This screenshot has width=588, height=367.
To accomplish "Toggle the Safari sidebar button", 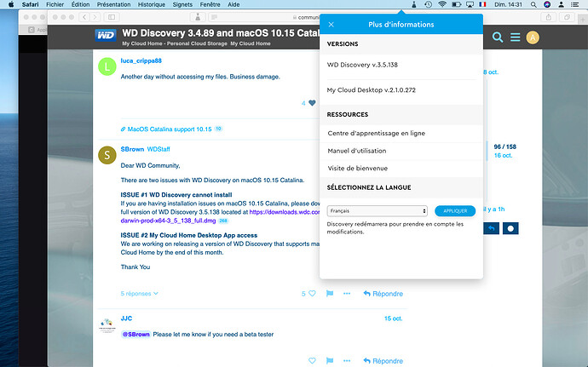I will coord(112,17).
